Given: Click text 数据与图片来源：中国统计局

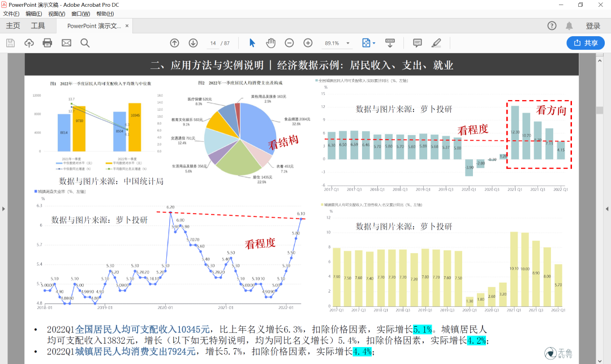Looking at the screenshot, I should click(111, 181).
